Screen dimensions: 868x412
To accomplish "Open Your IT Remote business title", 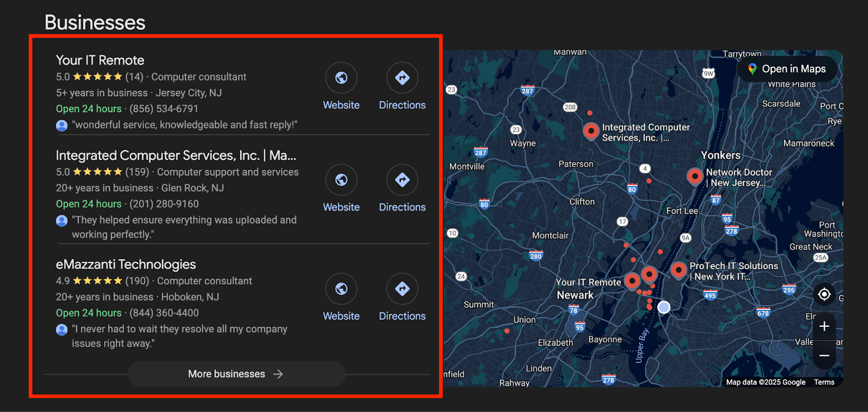I will (100, 60).
